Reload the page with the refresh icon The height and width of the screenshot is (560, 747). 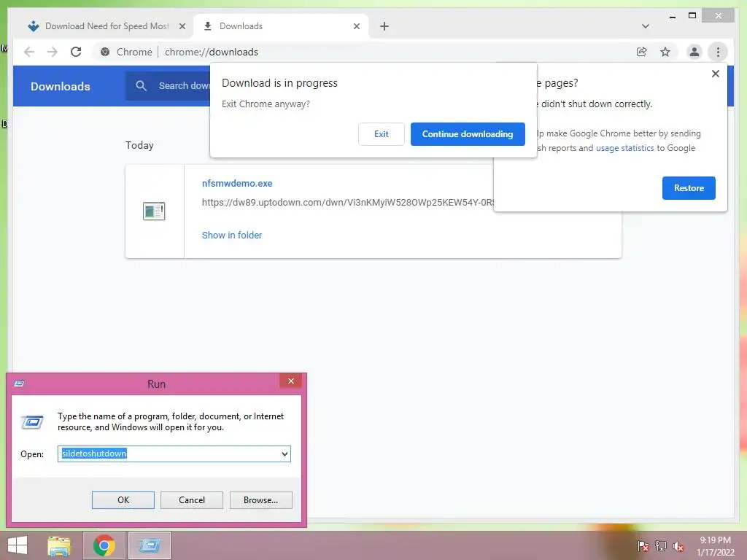click(76, 52)
